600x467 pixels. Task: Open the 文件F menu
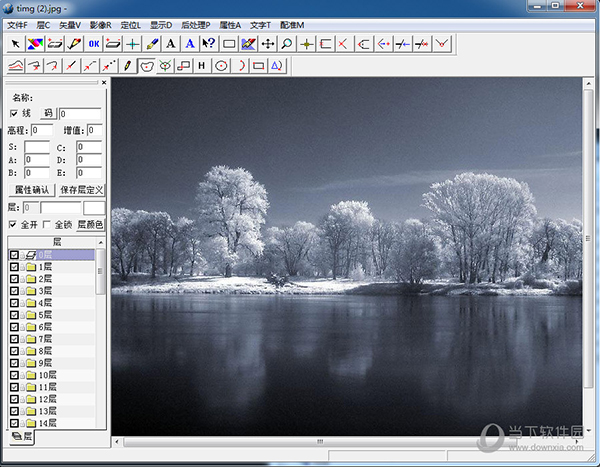[x=17, y=25]
